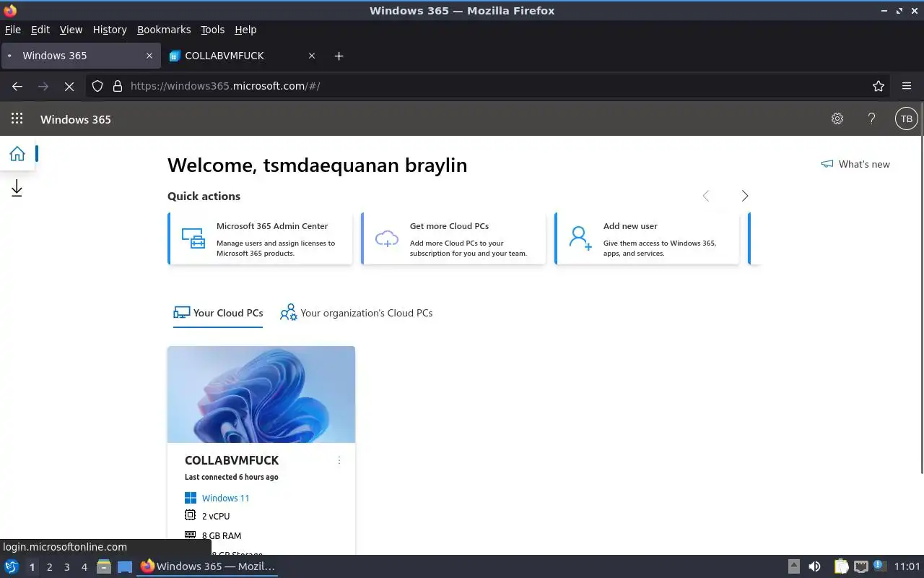924x578 pixels.
Task: Select Windows 365 Firefox taskbar entry
Action: click(x=208, y=566)
